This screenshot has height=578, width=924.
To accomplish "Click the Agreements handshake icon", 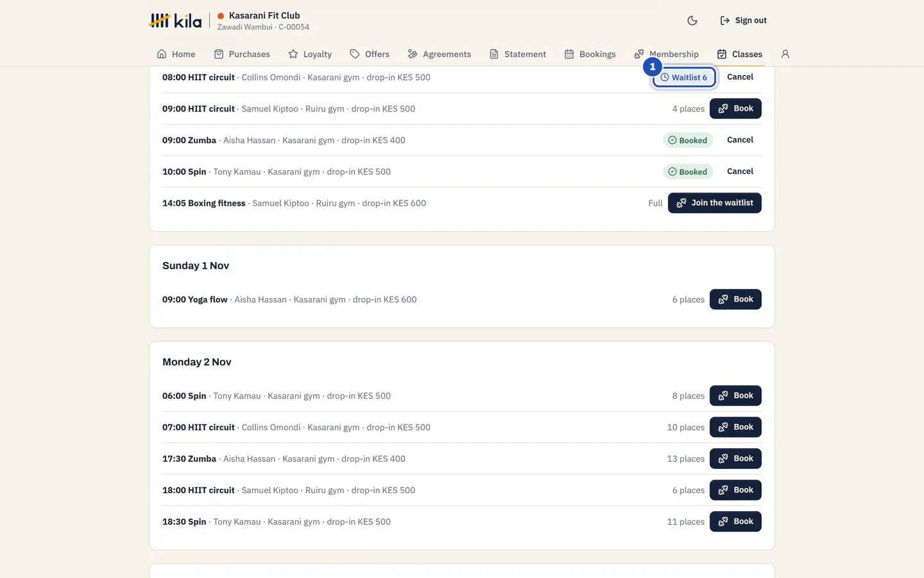I will tap(413, 54).
